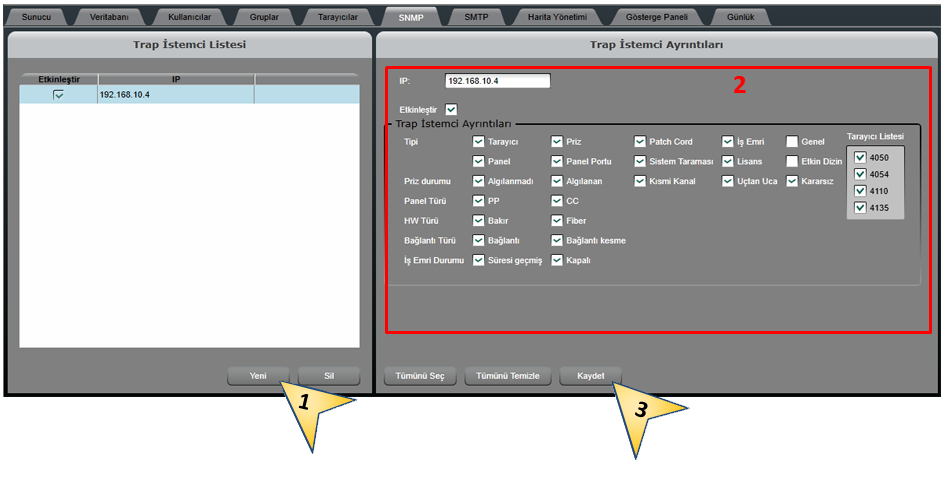Click the Yeni button
Image resolution: width=945 pixels, height=477 pixels.
[258, 376]
